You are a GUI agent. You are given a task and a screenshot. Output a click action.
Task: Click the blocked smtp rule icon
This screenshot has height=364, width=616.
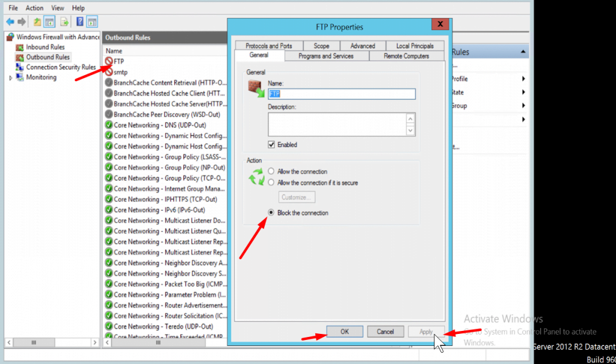coord(109,72)
